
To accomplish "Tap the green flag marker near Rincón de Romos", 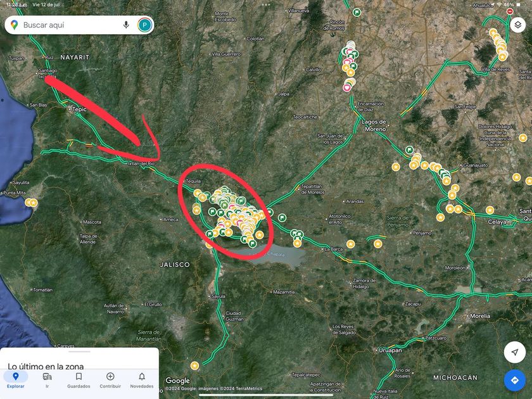I will point(357,13).
